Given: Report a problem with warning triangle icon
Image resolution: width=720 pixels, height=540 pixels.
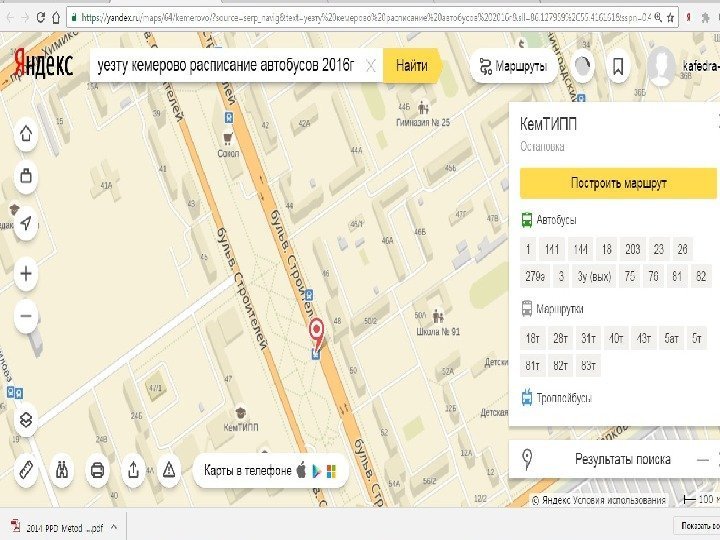Looking at the screenshot, I should coord(169,470).
